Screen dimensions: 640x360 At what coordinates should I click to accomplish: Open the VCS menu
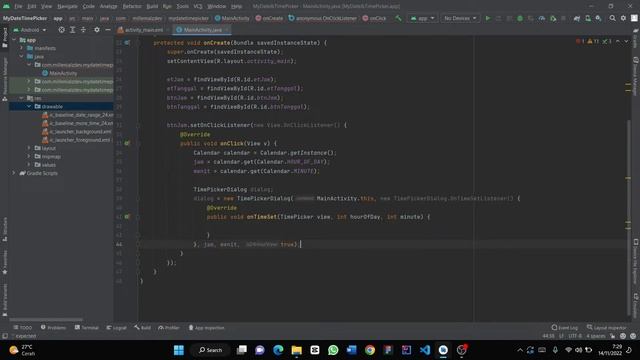click(x=198, y=6)
